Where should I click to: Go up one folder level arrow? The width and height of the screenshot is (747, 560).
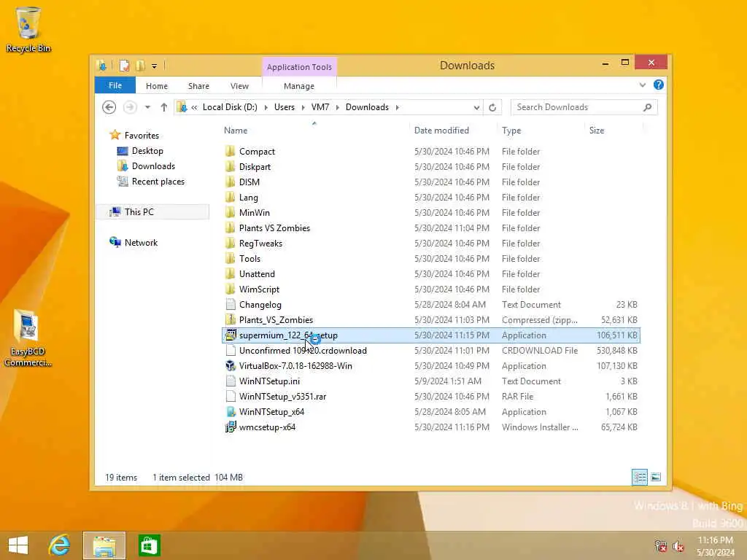click(164, 107)
